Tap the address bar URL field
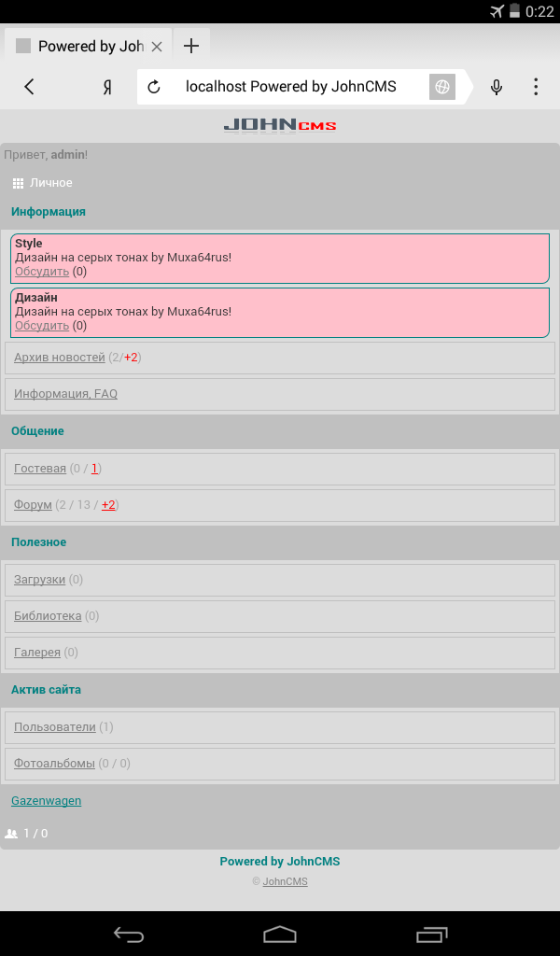This screenshot has width=560, height=956. [x=291, y=87]
